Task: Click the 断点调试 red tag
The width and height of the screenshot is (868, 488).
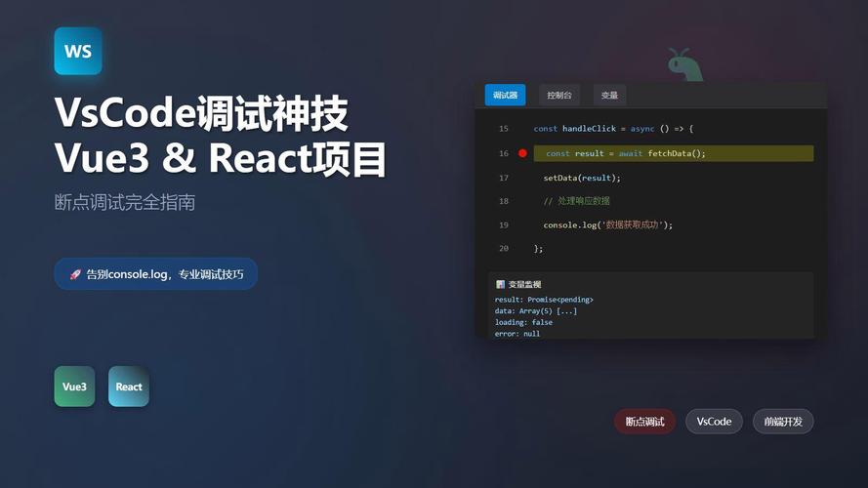Action: [x=645, y=422]
